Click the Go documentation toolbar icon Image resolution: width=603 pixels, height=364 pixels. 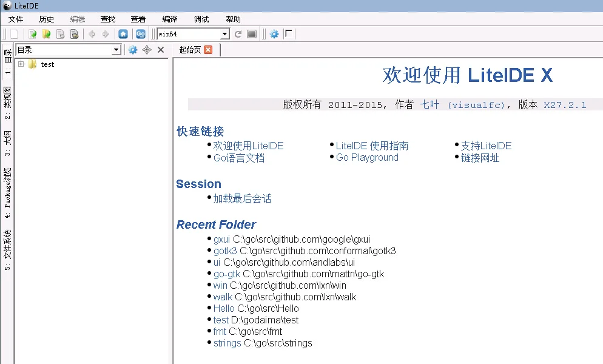point(141,34)
